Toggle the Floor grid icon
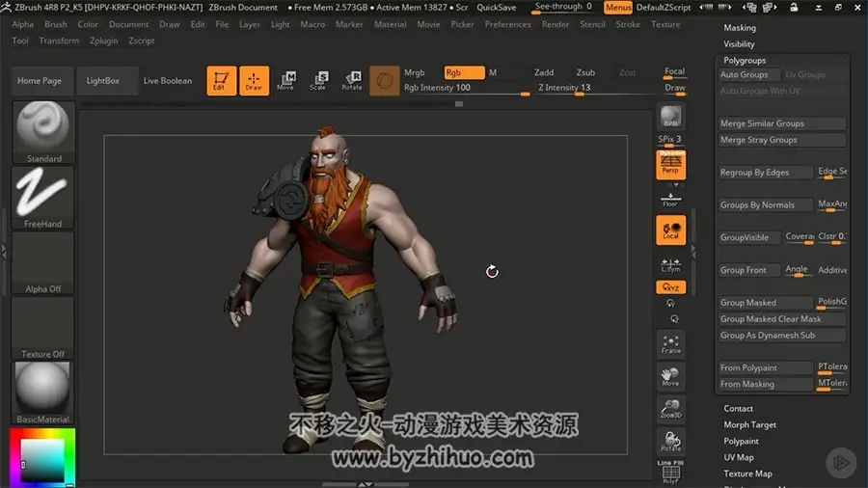This screenshot has height=488, width=868. point(670,200)
